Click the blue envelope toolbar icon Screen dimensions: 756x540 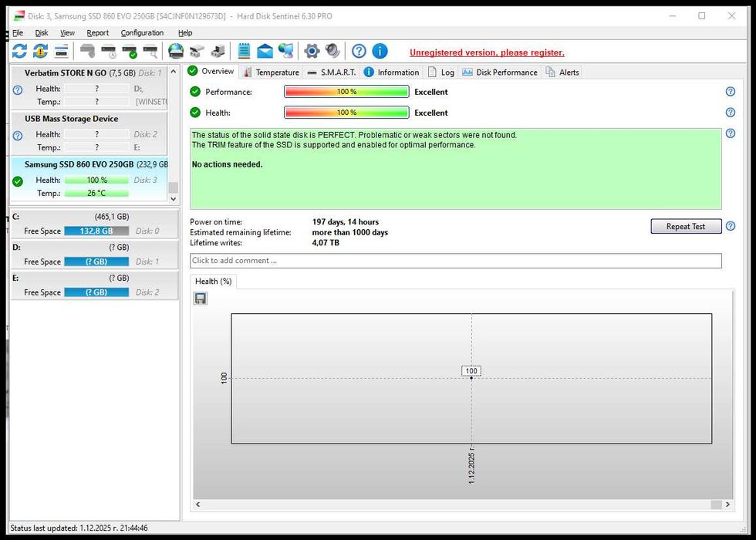[265, 51]
